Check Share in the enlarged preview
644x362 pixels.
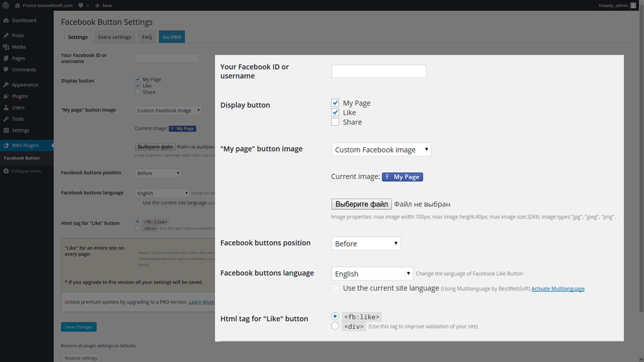pos(335,122)
